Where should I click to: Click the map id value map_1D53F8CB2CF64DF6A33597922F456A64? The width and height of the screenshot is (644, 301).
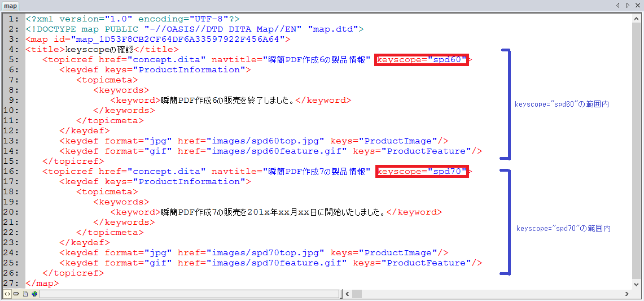pyautogui.click(x=178, y=40)
